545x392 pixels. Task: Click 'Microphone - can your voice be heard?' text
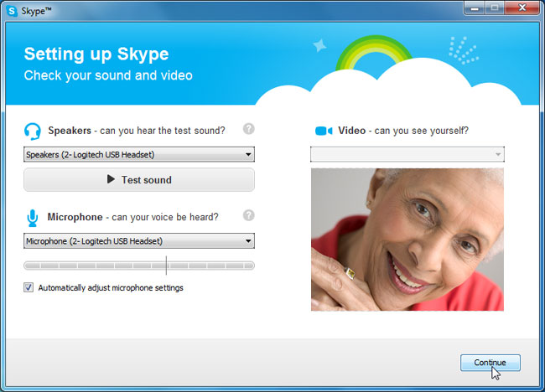pos(132,217)
